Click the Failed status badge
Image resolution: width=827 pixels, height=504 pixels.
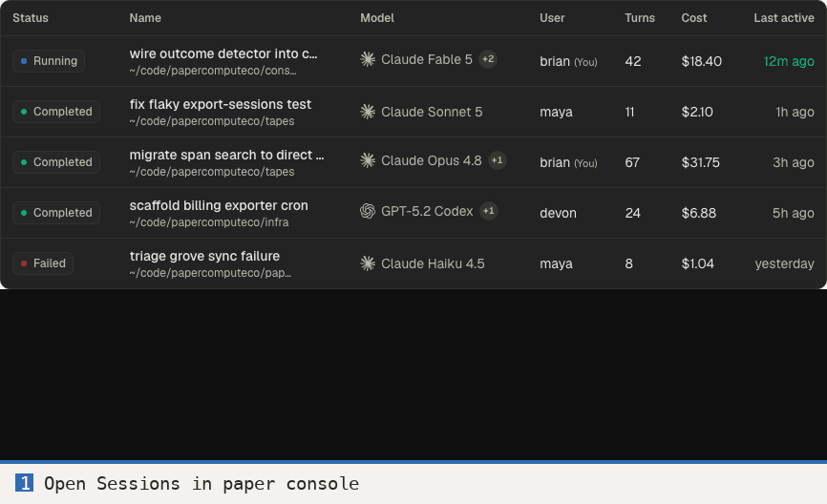(x=43, y=263)
